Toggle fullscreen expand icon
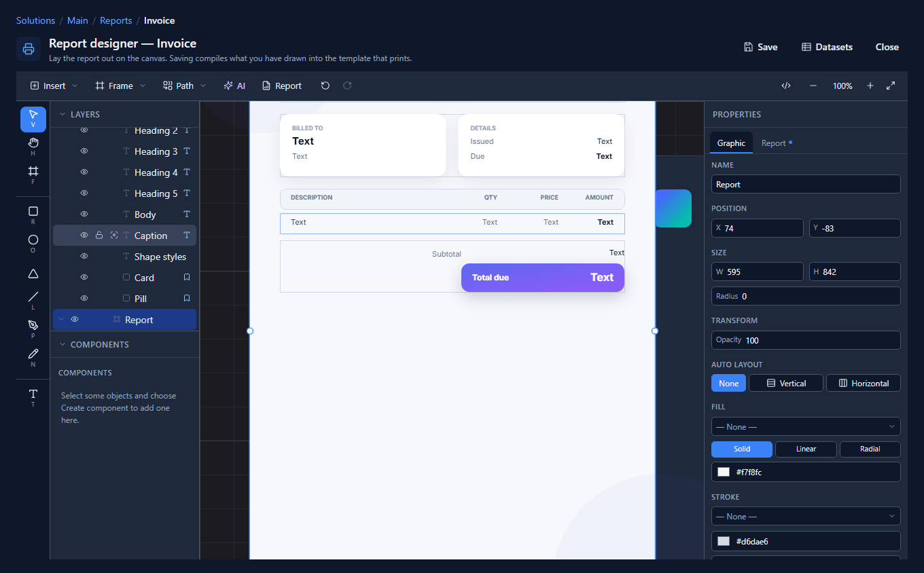Screen dimensions: 924x573 (x=891, y=86)
